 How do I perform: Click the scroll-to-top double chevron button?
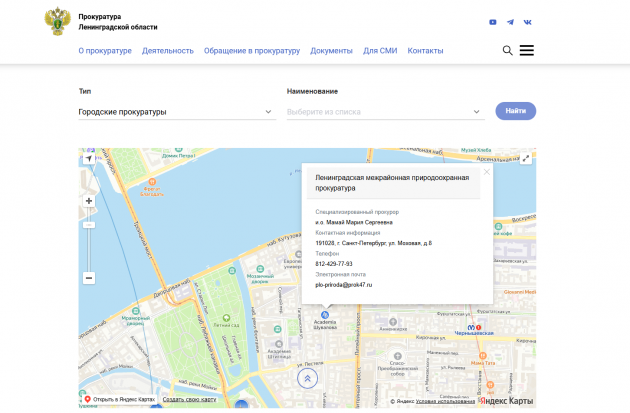coord(308,378)
